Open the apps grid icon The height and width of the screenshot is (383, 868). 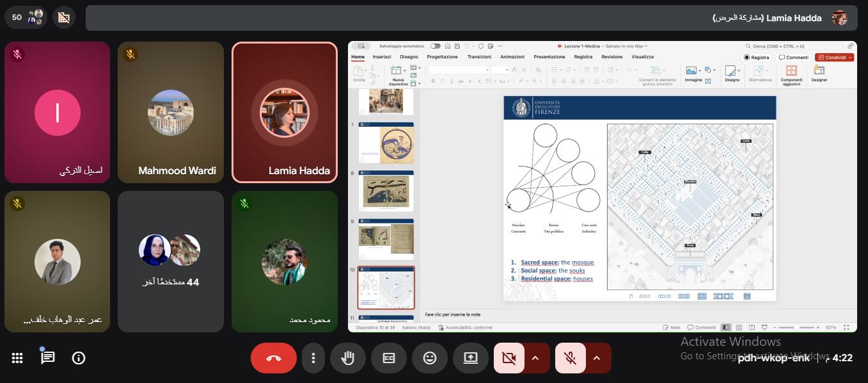(x=17, y=358)
